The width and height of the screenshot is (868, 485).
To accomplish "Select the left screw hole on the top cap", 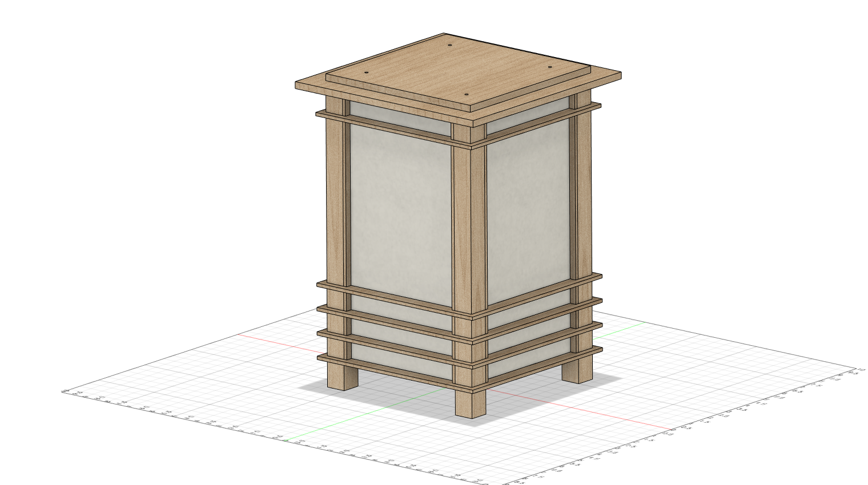I will [x=366, y=73].
